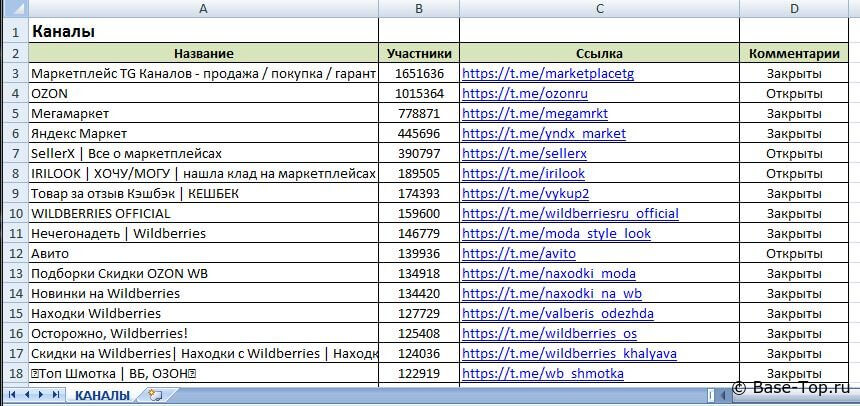Open the t.me/avito channel link

click(x=518, y=254)
